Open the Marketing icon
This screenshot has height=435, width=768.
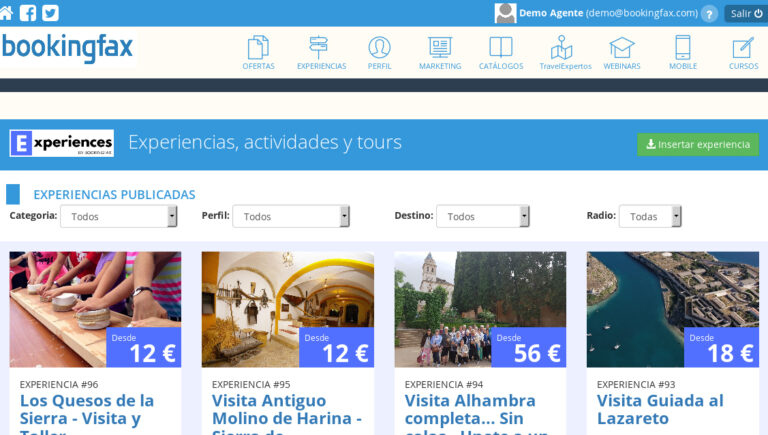440,48
